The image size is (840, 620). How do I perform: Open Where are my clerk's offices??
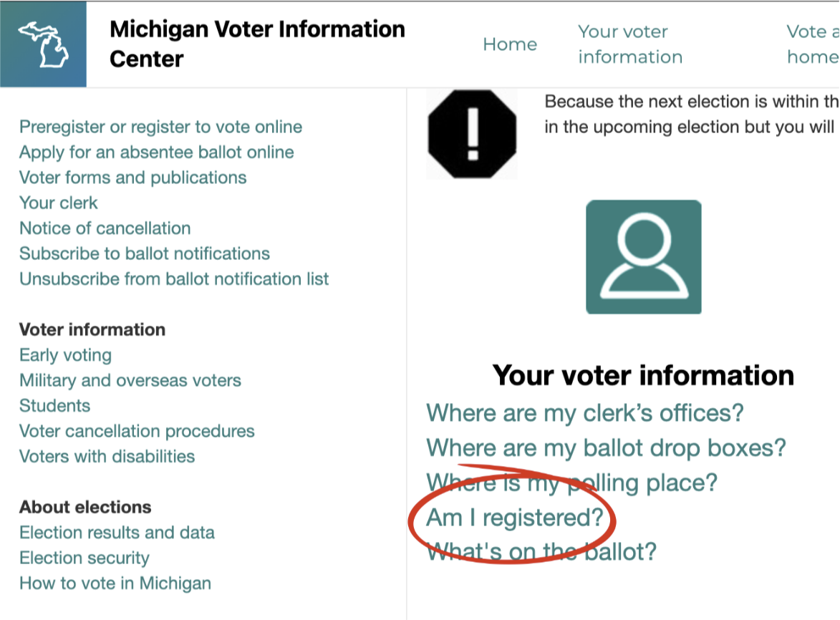pos(585,413)
